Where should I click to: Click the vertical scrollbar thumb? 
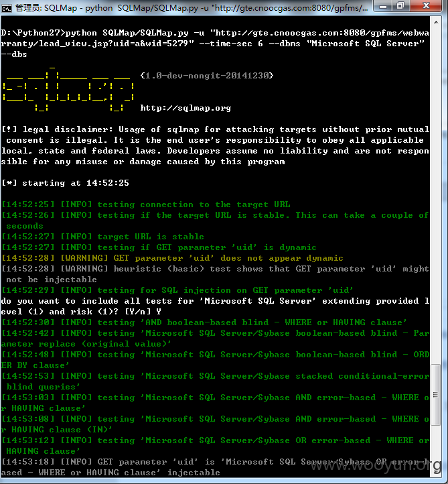(436, 395)
